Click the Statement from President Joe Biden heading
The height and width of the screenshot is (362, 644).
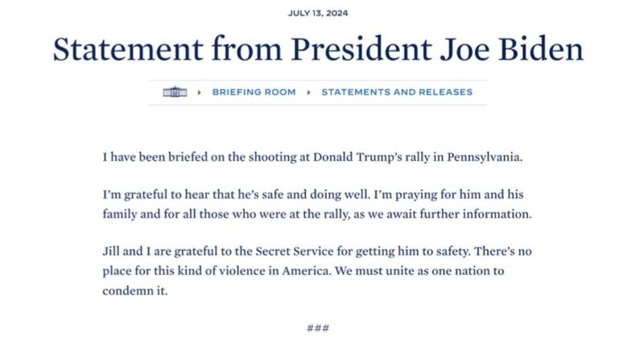click(318, 49)
